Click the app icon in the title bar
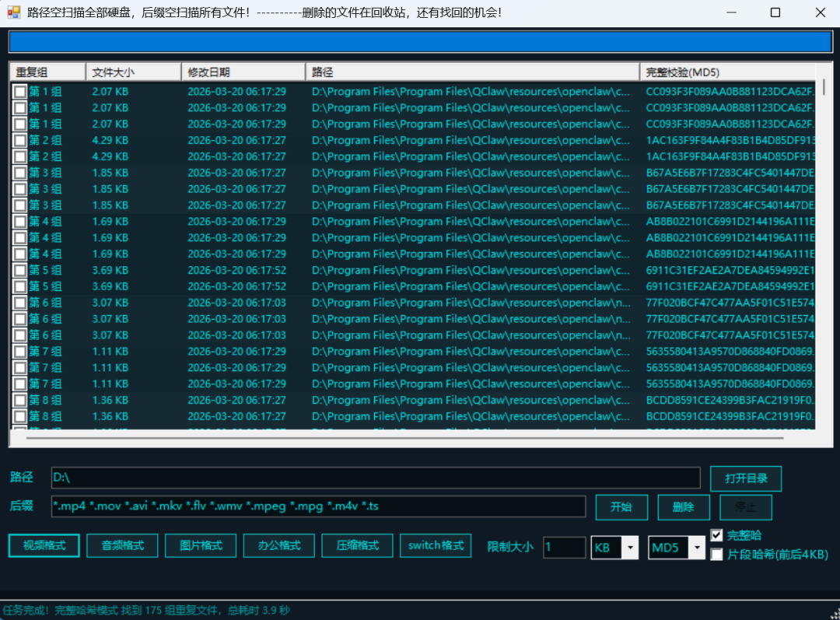Viewport: 840px width, 620px height. pyautogui.click(x=13, y=12)
